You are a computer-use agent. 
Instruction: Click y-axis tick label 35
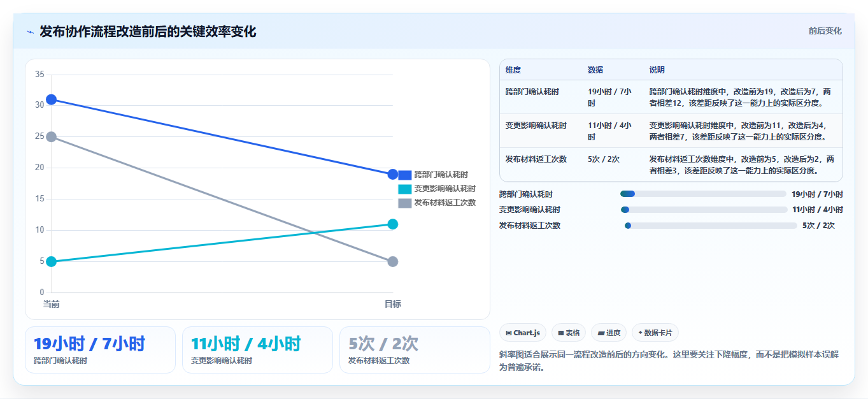[39, 75]
